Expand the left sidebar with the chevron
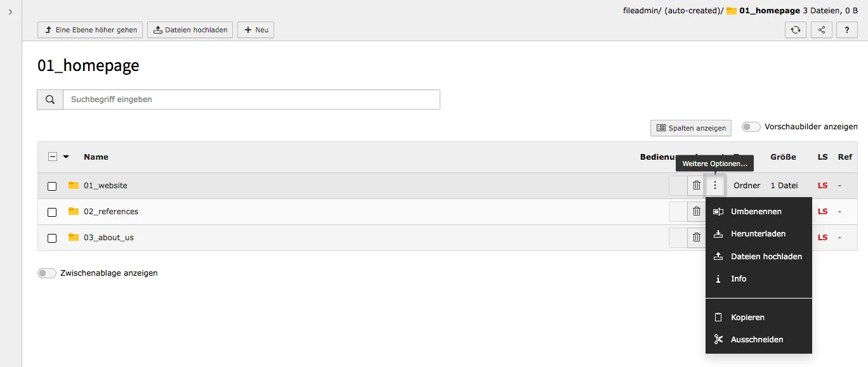 [x=10, y=11]
